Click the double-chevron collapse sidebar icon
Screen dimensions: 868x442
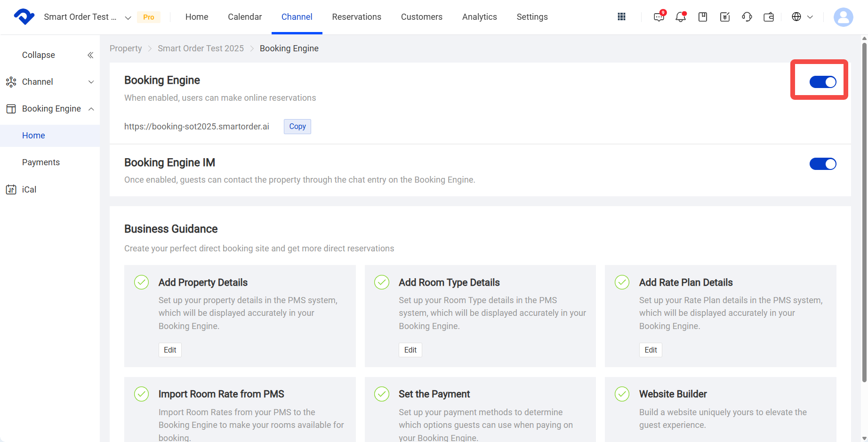tap(90, 55)
